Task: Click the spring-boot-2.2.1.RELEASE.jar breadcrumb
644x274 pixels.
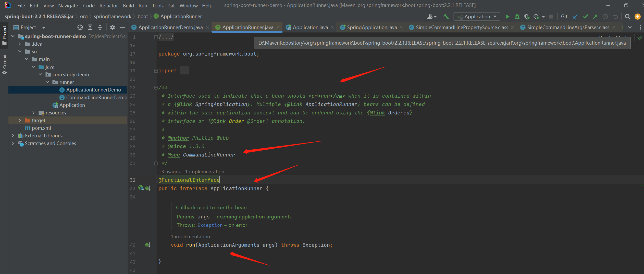Action: click(39, 16)
